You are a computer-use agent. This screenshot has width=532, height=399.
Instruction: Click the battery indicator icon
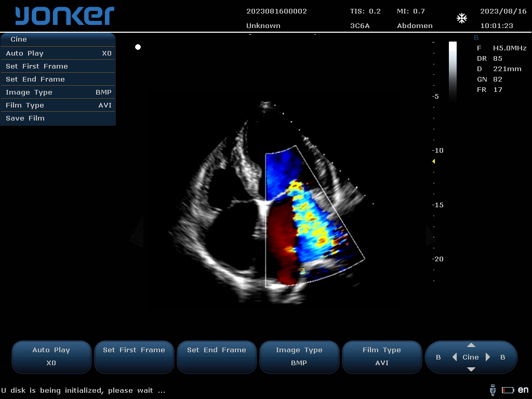[508, 390]
